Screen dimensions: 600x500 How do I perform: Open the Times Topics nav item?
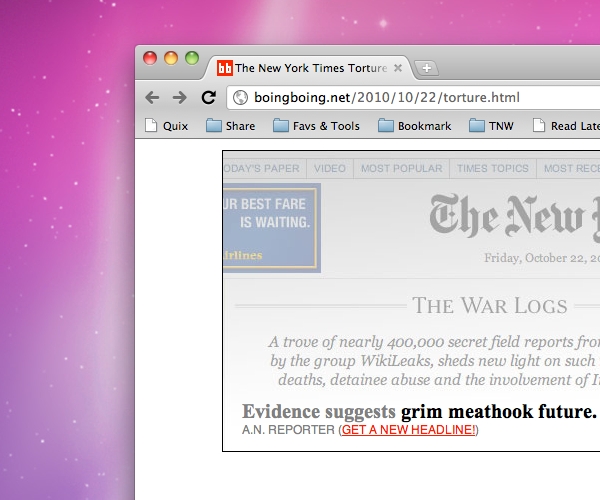[x=493, y=168]
